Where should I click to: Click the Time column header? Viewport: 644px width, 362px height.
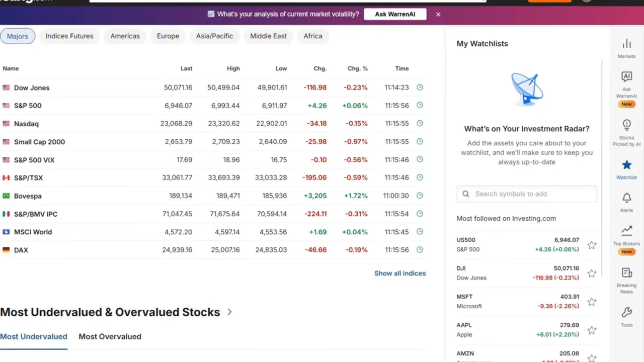[x=402, y=68]
